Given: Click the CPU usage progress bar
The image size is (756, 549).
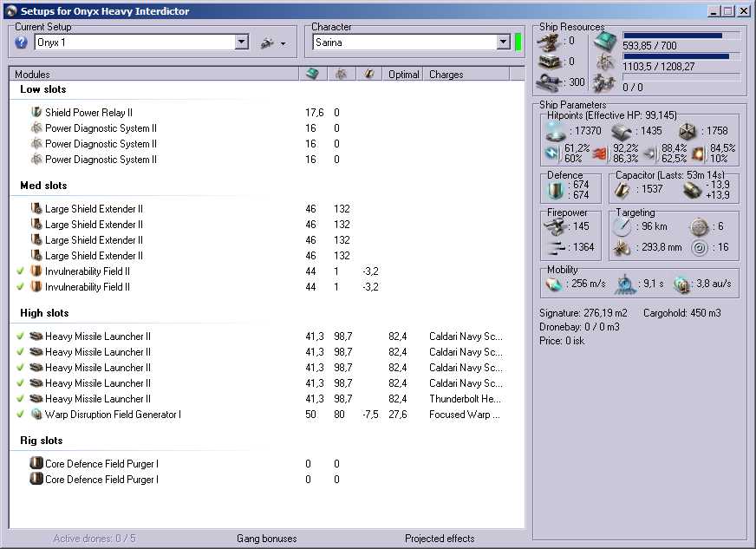Looking at the screenshot, I should click(681, 36).
